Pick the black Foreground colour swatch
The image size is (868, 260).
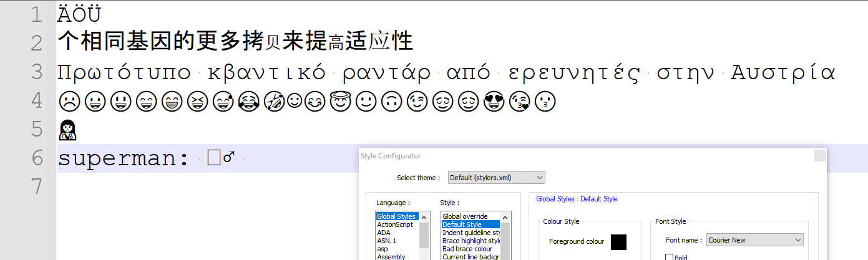[618, 242]
